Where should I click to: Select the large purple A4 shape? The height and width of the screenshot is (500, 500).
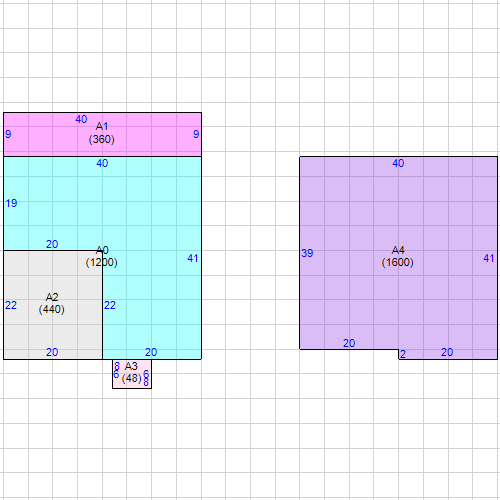pyautogui.click(x=399, y=258)
